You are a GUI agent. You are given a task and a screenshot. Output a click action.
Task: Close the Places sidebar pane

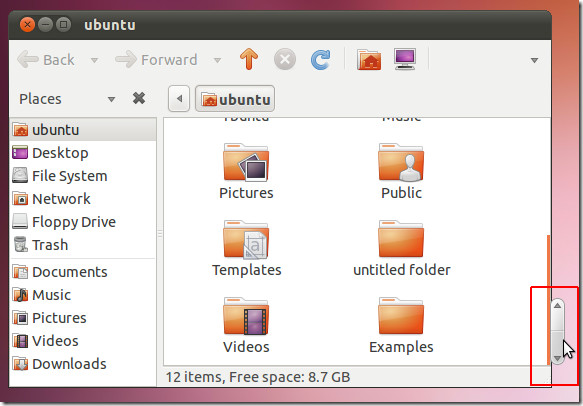(x=139, y=98)
